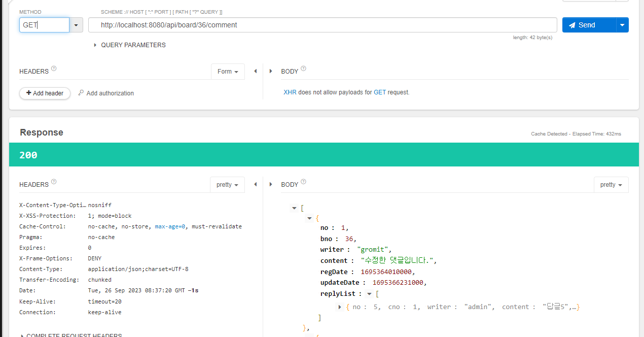This screenshot has height=337, width=644.
Task: Click the response HEADERS help icon
Action: 54,182
